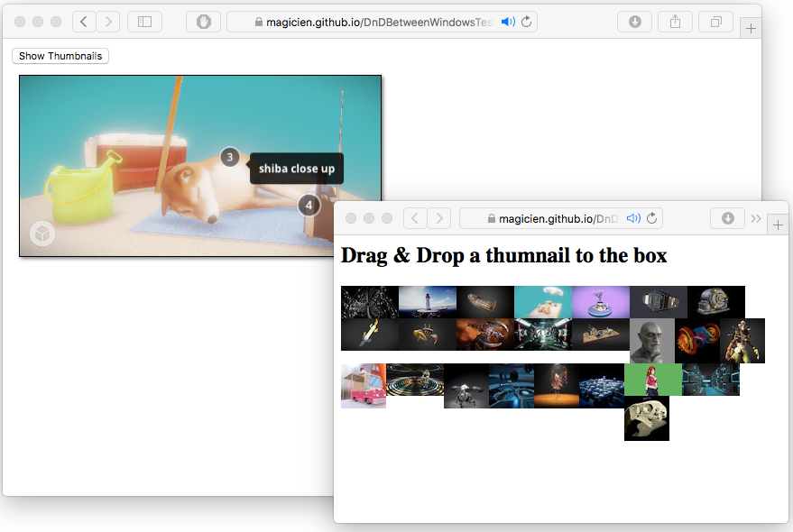Screen dimensions: 793x532
Task: Open downloads in the front Safari window
Action: [x=727, y=218]
